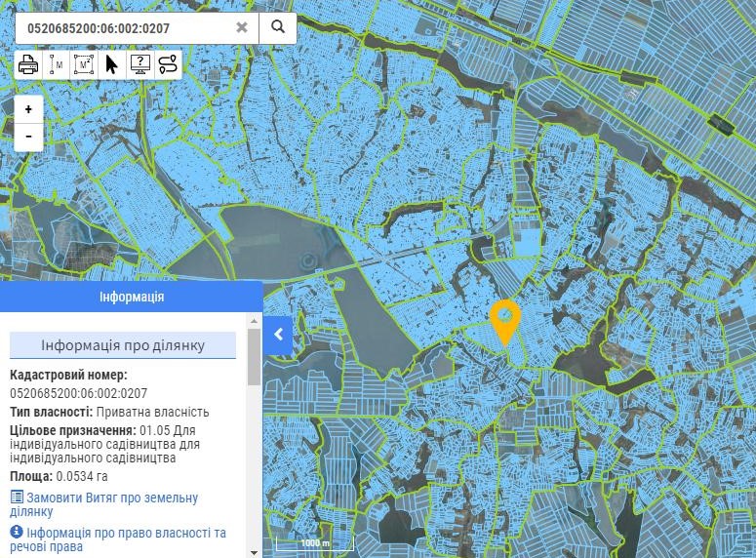756x558 pixels.
Task: Select the route path tool
Action: pos(168,65)
